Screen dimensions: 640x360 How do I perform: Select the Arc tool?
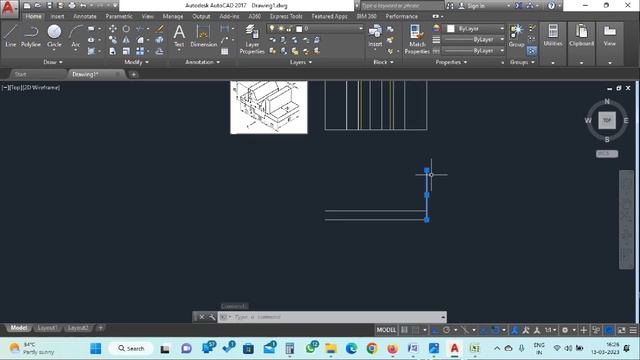[76, 36]
